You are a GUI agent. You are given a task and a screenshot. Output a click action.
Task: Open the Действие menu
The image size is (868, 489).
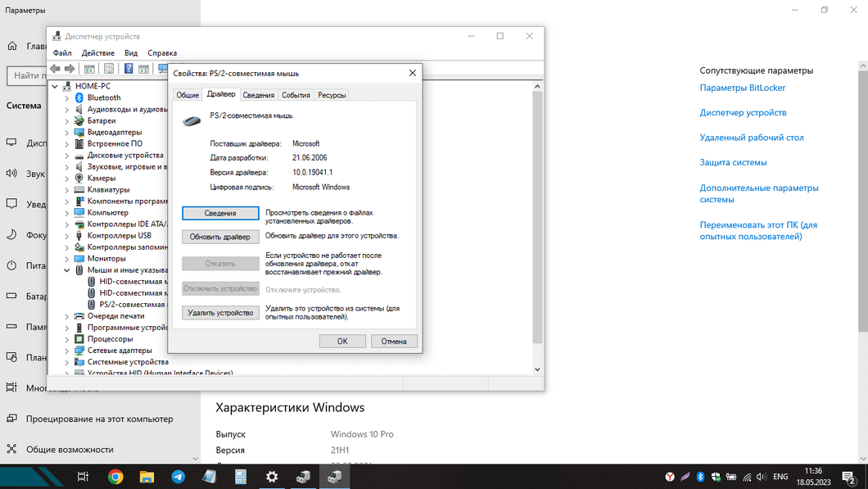click(97, 53)
